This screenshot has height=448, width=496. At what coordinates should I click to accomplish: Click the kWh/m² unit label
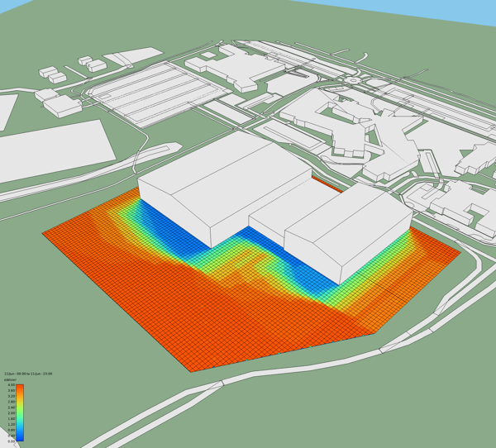(x=12, y=379)
